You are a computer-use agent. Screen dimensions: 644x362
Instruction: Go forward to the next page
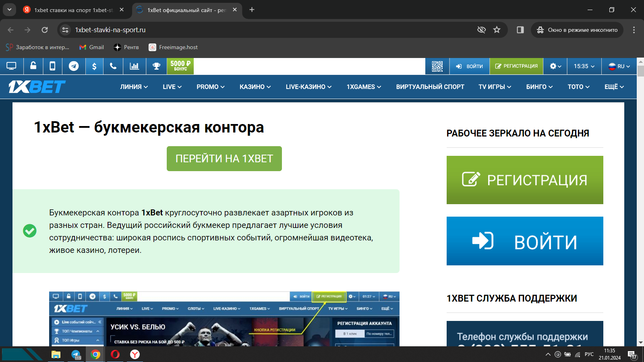pos(27,30)
